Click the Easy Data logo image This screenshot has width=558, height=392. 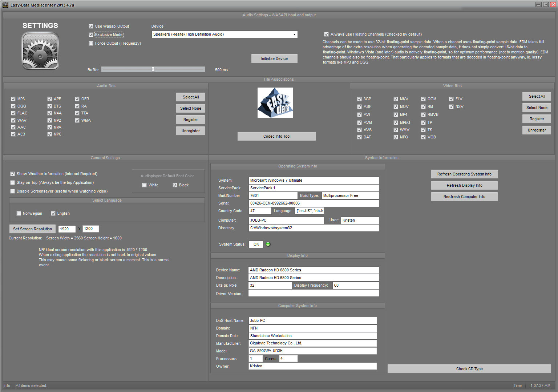(275, 102)
